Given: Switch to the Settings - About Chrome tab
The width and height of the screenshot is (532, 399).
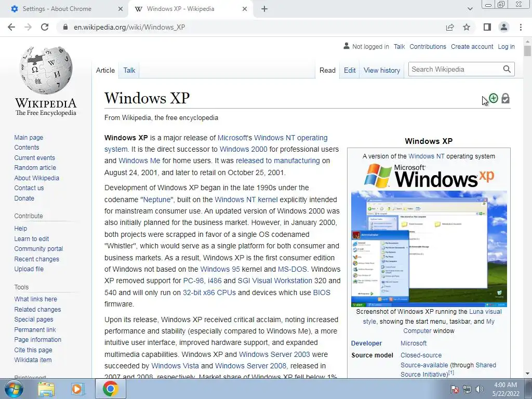Looking at the screenshot, I should (x=57, y=9).
